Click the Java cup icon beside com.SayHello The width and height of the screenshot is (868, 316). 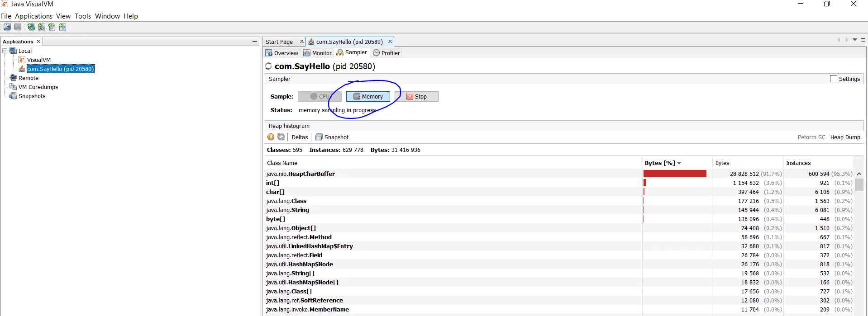click(x=22, y=69)
